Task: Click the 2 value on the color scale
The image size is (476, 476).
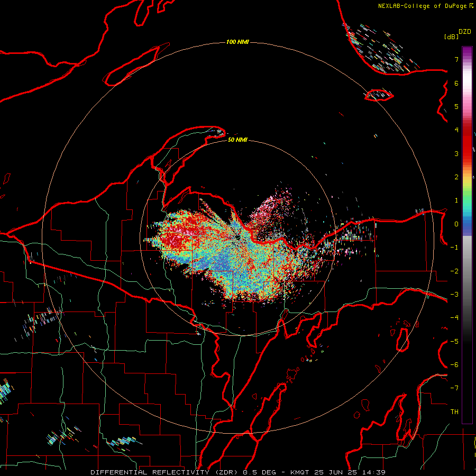Action: pos(456,177)
